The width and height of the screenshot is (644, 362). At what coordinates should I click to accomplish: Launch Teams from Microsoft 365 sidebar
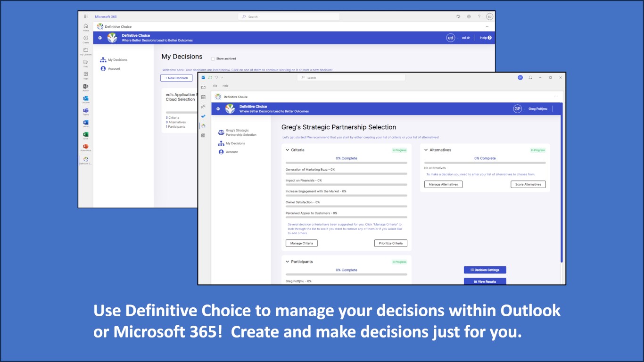click(85, 112)
